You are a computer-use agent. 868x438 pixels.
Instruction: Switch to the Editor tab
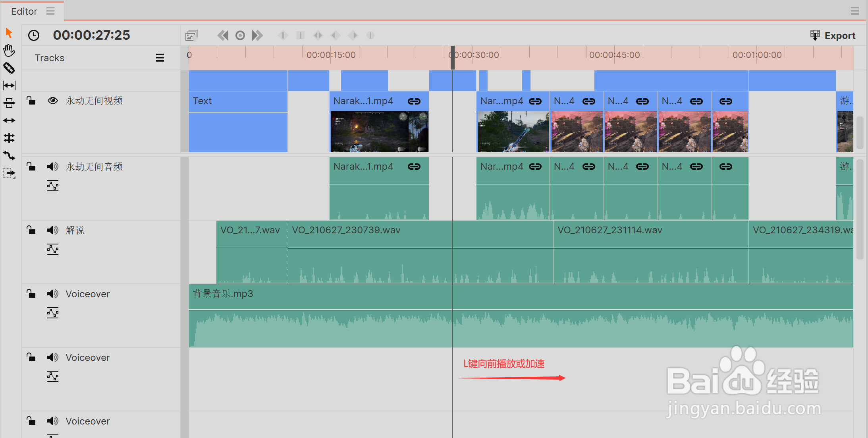pos(24,11)
